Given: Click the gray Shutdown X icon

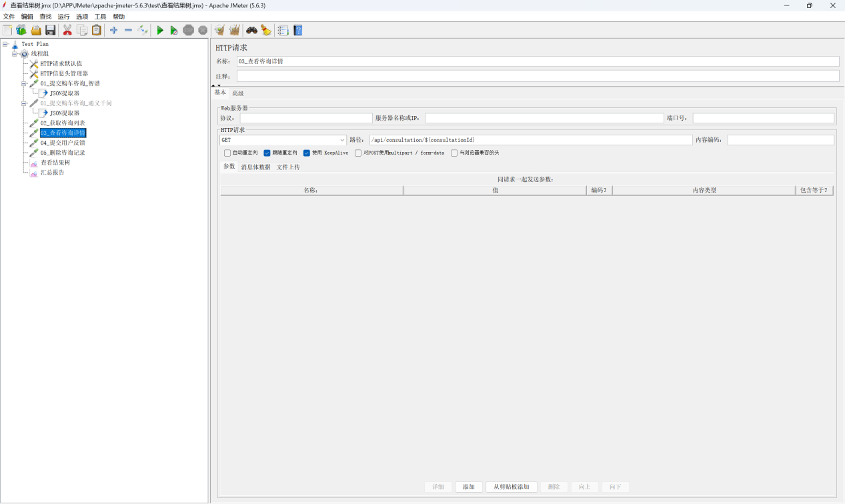Looking at the screenshot, I should pyautogui.click(x=203, y=30).
